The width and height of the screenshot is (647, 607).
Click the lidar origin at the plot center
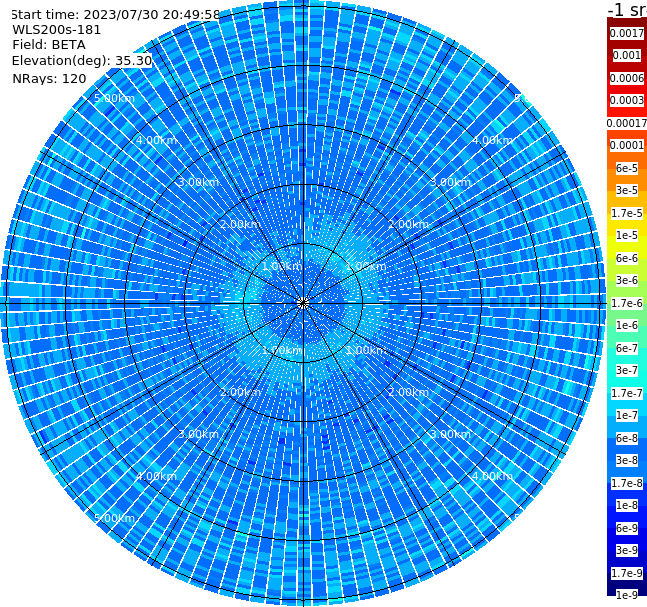(x=303, y=304)
